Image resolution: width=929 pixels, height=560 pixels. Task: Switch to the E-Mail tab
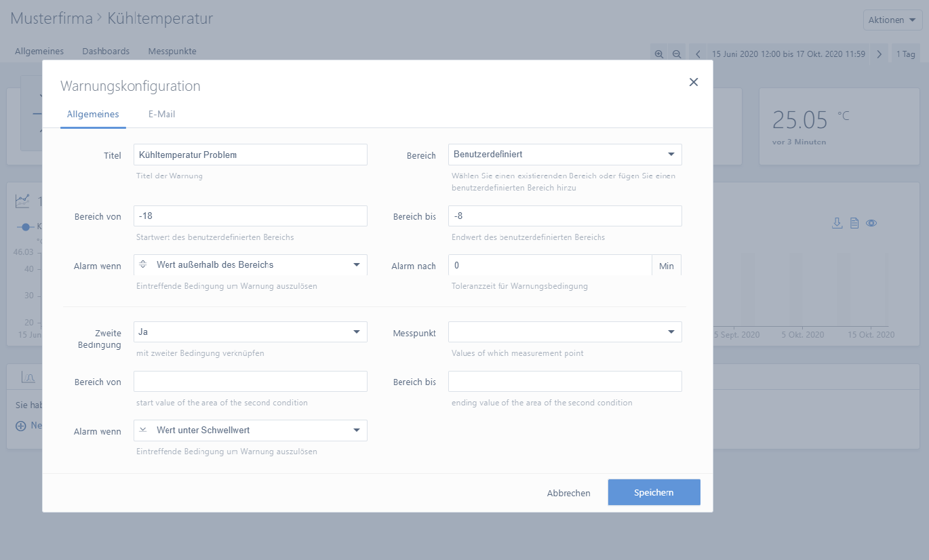click(161, 115)
